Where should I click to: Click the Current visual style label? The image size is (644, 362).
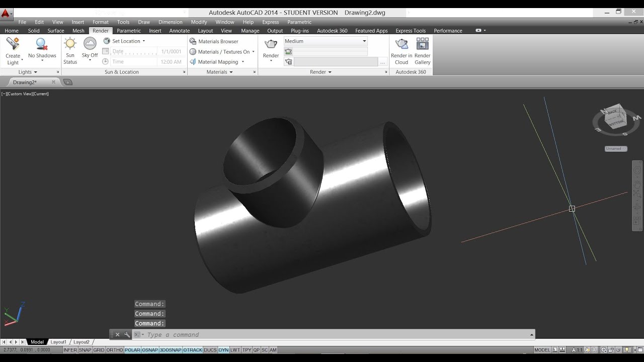point(41,94)
